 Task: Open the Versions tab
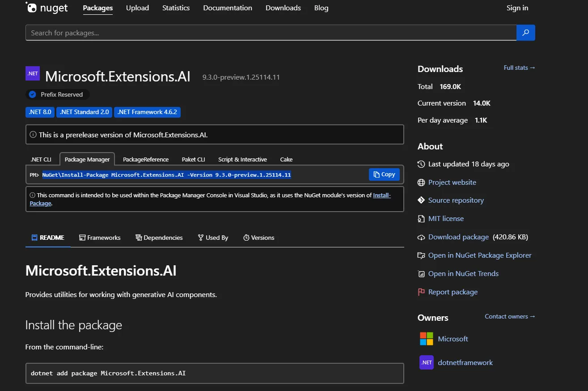259,238
